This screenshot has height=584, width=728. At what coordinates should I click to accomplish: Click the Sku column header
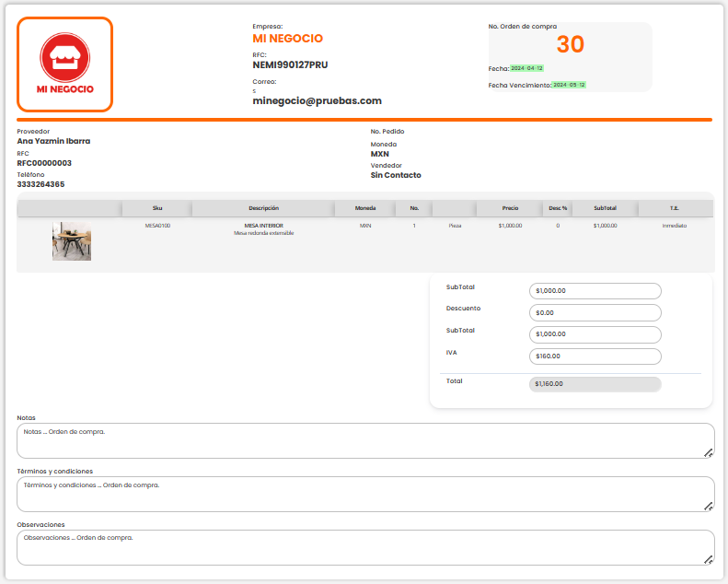tap(157, 208)
